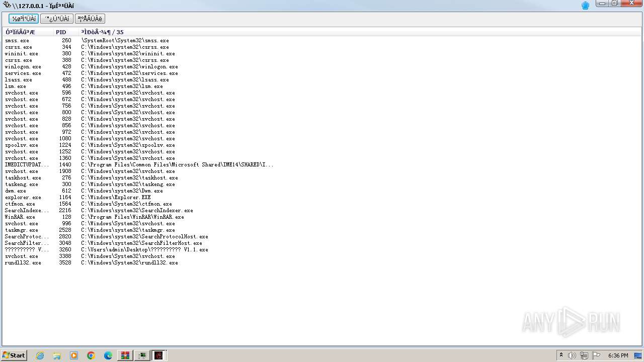Select the taskhost.exe process row
The image size is (644, 362).
click(322, 177)
